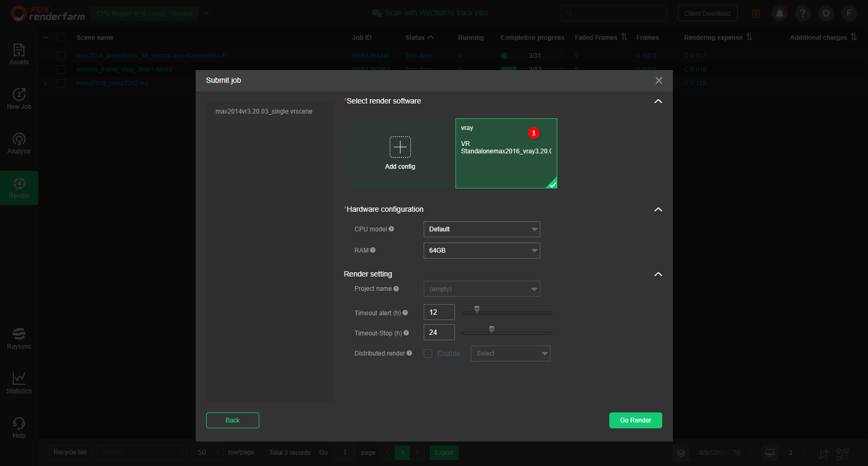Image resolution: width=868 pixels, height=466 pixels.
Task: Go to the previous page arrow
Action: pyautogui.click(x=388, y=453)
